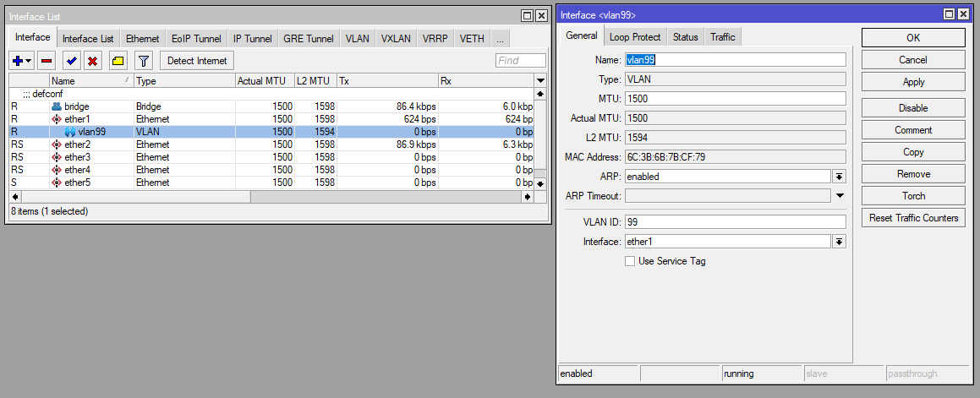The width and height of the screenshot is (980, 398).
Task: Click the Torch button
Action: point(913,195)
